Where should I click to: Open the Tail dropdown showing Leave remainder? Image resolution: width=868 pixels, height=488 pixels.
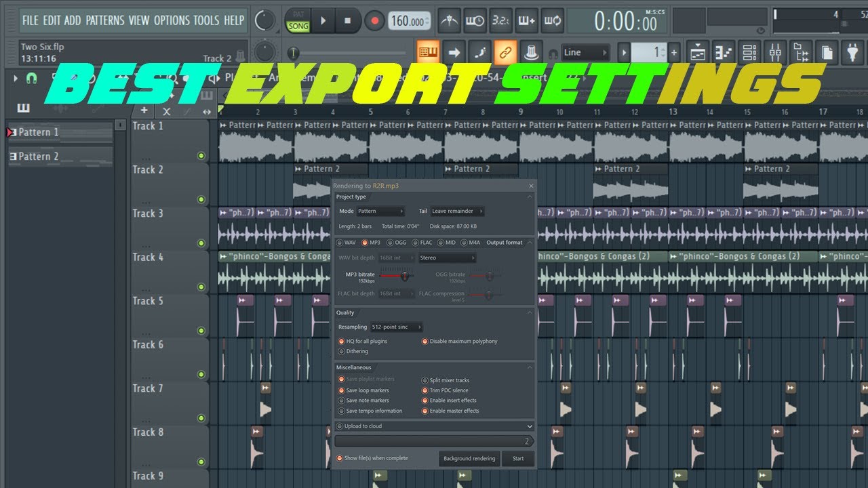pos(457,211)
